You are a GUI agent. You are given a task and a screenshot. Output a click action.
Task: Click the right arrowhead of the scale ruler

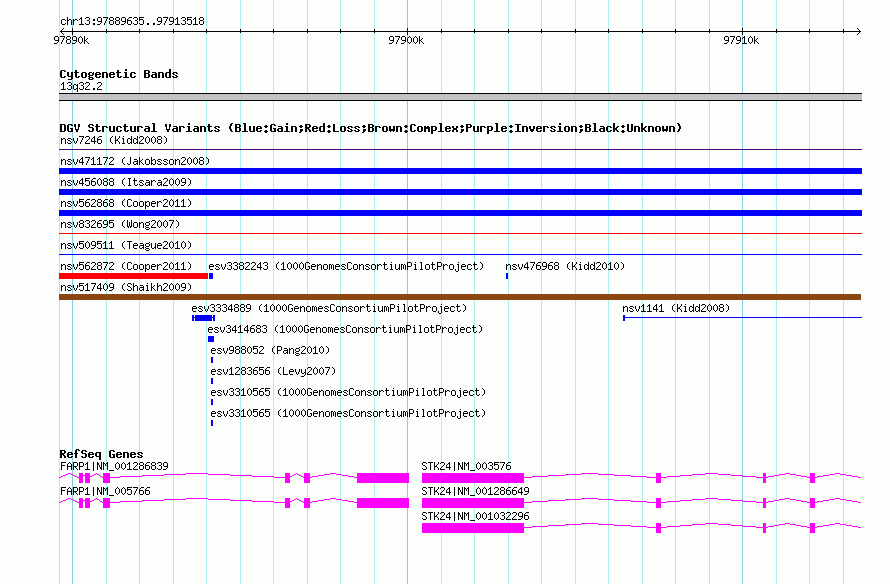coord(858,31)
